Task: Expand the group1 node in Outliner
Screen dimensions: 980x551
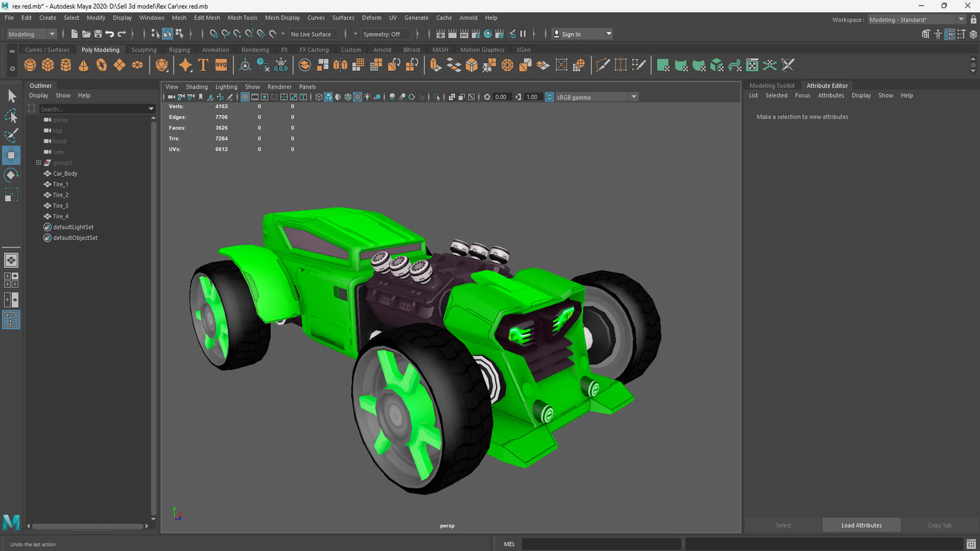Action: [38, 163]
